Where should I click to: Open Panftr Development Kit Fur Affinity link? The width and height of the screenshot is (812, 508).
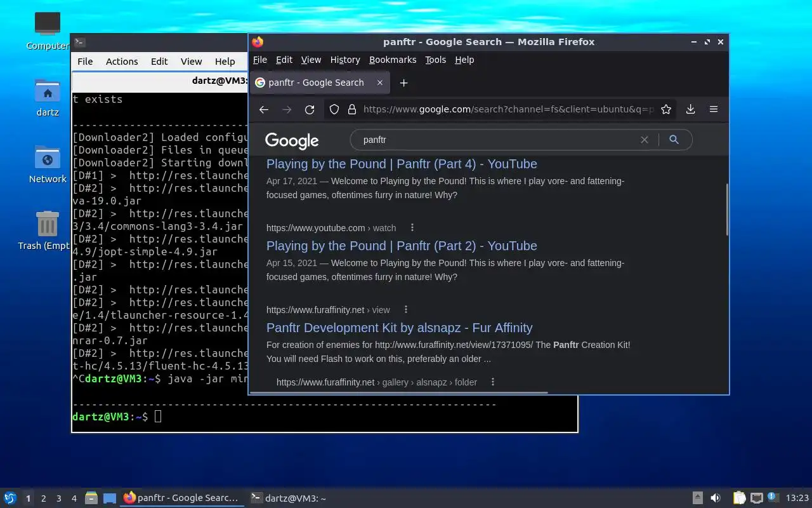pyautogui.click(x=400, y=328)
